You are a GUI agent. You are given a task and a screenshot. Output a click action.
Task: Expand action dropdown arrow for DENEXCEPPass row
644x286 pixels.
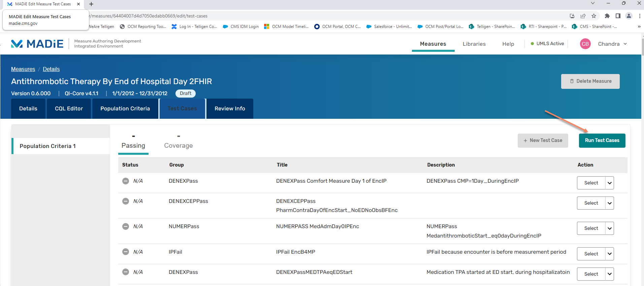pyautogui.click(x=610, y=203)
